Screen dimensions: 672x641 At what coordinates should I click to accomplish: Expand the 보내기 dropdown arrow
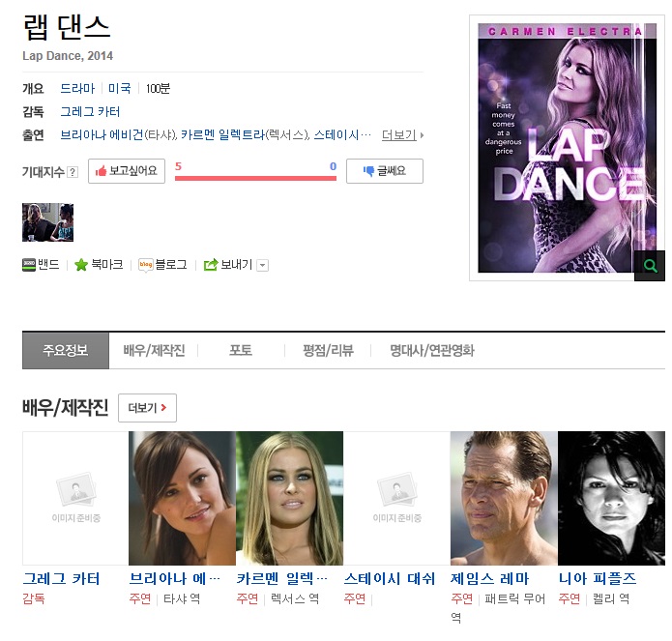[x=262, y=266]
